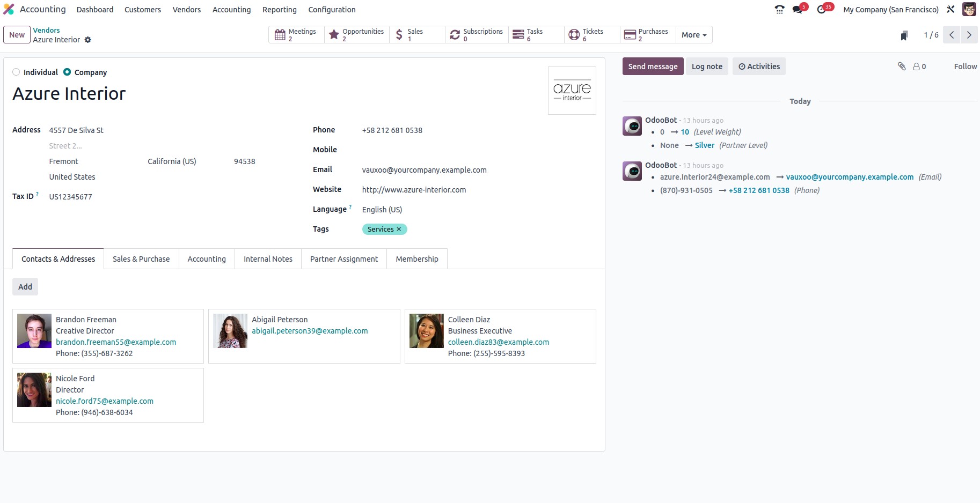
Task: Go back via the Vendors breadcrumb link
Action: pos(46,31)
